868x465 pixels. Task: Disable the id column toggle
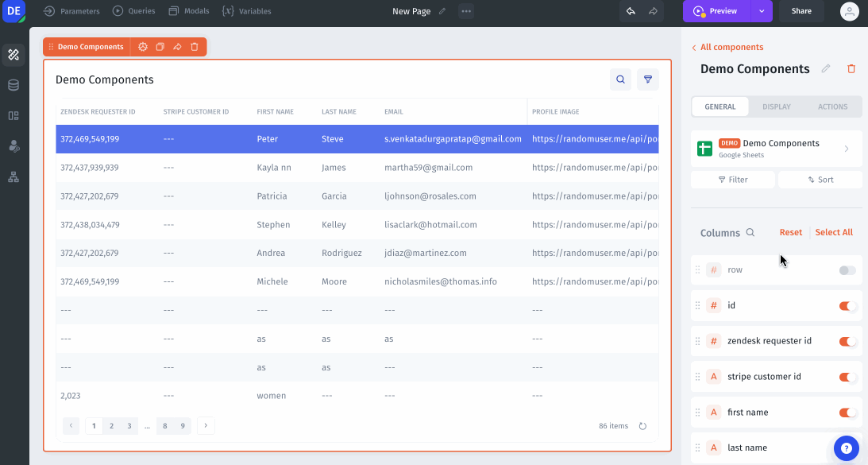pyautogui.click(x=847, y=306)
